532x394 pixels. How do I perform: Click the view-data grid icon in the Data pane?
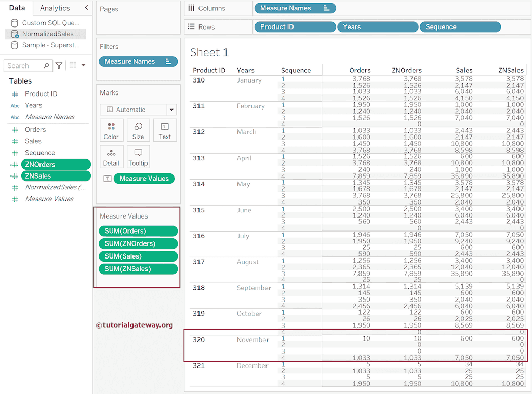72,65
